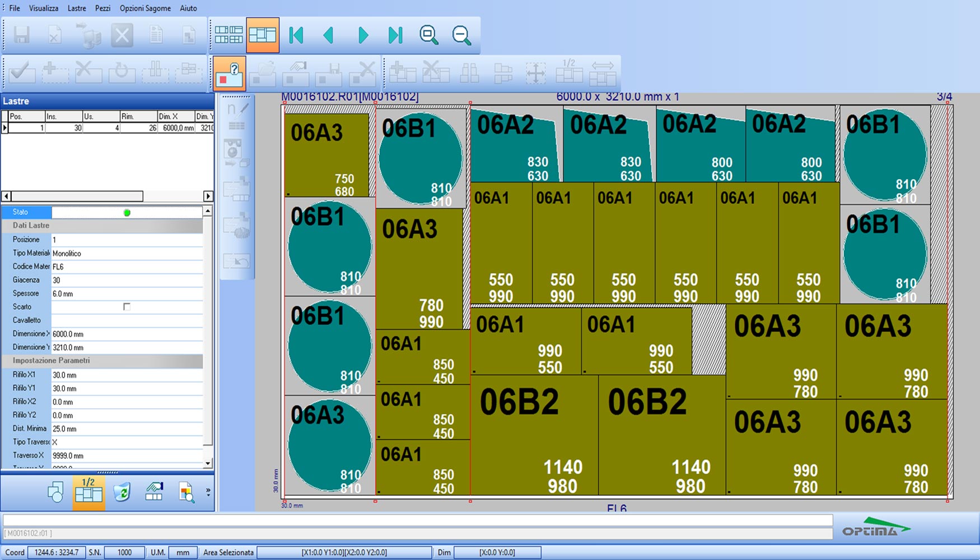Click the U.M. mm status field
This screenshot has height=560, width=980.
click(183, 552)
